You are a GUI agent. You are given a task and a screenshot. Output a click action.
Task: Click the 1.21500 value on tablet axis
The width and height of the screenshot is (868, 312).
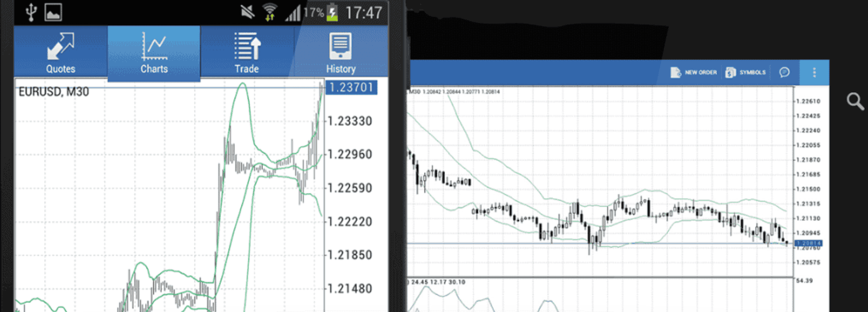pyautogui.click(x=808, y=189)
